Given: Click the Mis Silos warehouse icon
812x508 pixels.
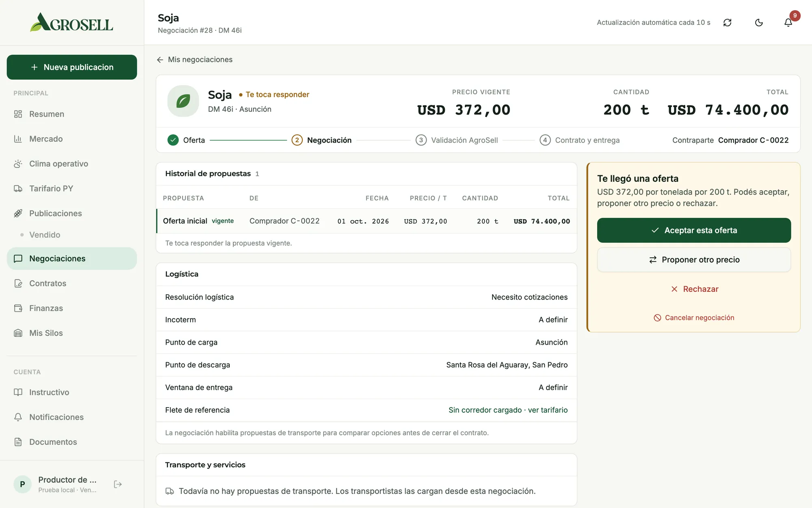Looking at the screenshot, I should coord(18,333).
